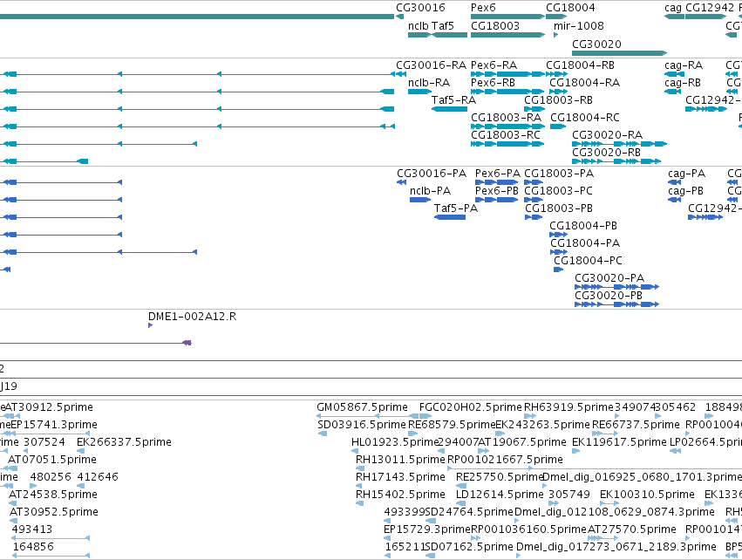Select protein CG30020-PB label
The width and height of the screenshot is (742, 560).
point(609,296)
